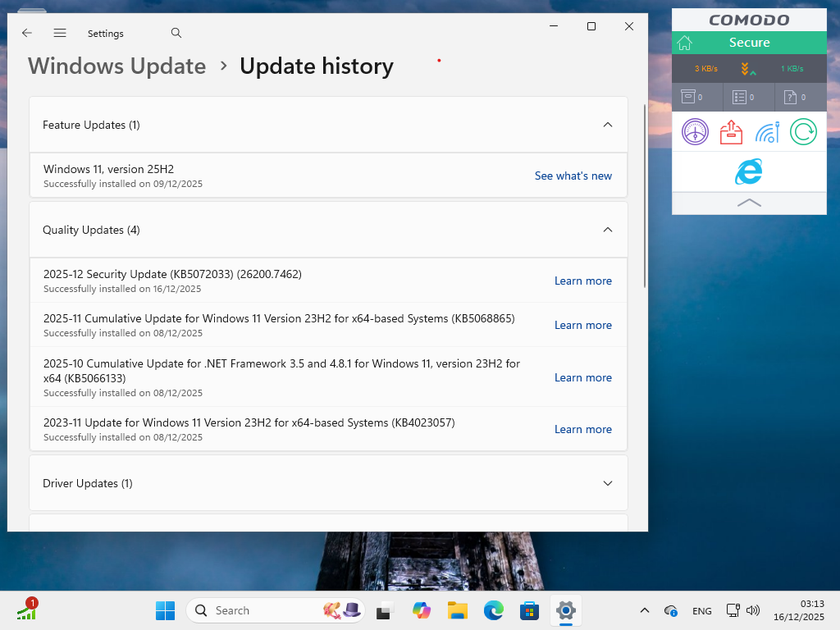Click the Settings gear taskbar icon
Screen dimensions: 840x630
tap(566, 610)
